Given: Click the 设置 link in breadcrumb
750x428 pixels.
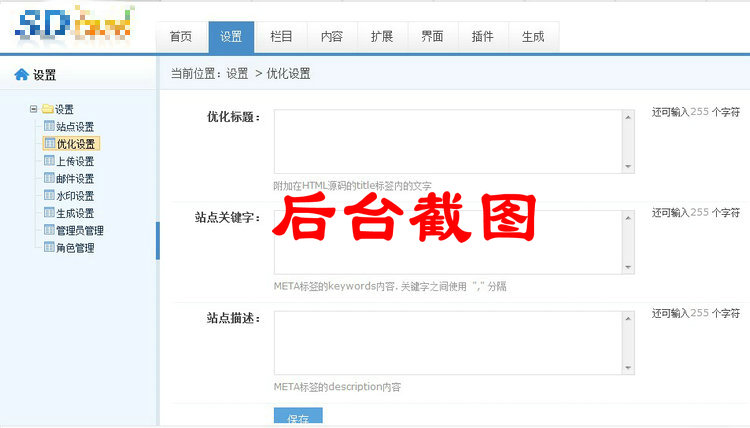Looking at the screenshot, I should [x=237, y=74].
